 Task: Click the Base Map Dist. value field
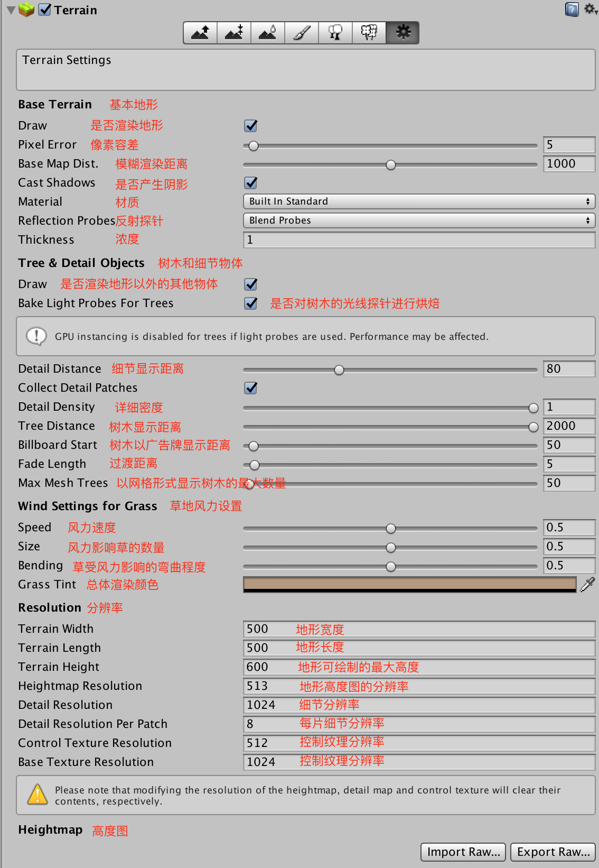(x=569, y=164)
